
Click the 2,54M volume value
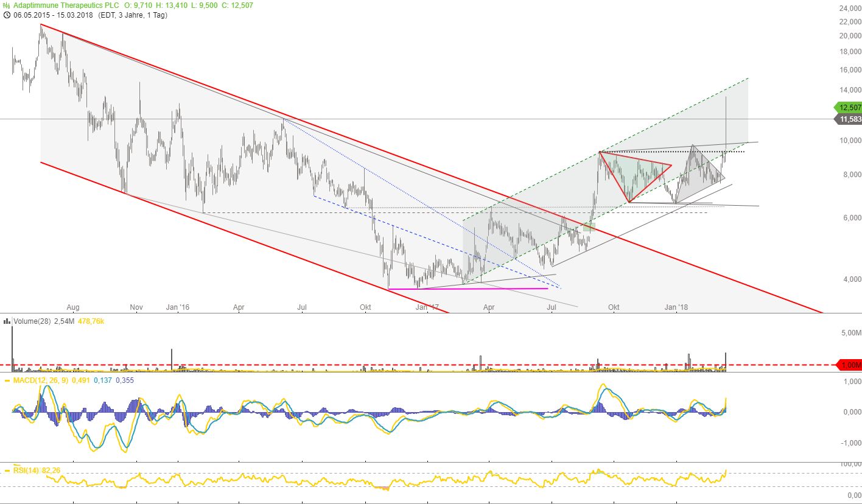pyautogui.click(x=63, y=321)
